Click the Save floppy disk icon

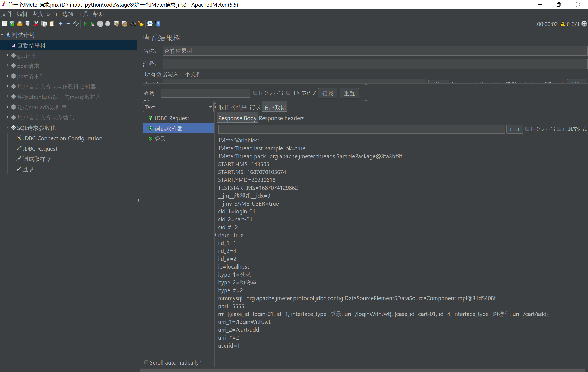[27, 24]
